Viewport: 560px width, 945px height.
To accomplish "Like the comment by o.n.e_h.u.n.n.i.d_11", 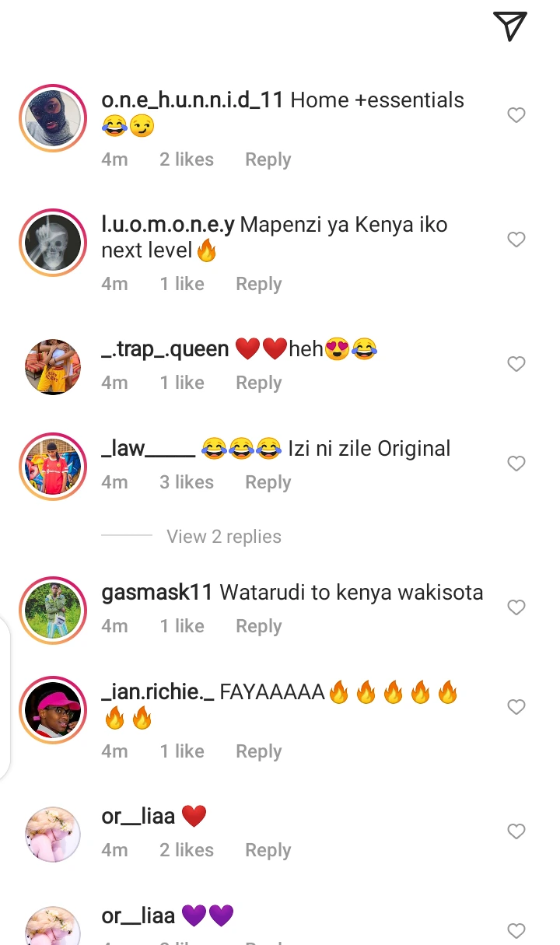I will 516,115.
